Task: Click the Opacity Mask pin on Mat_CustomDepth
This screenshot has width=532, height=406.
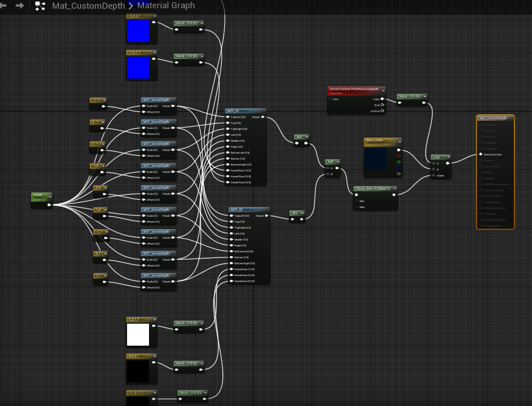Action: click(x=481, y=166)
